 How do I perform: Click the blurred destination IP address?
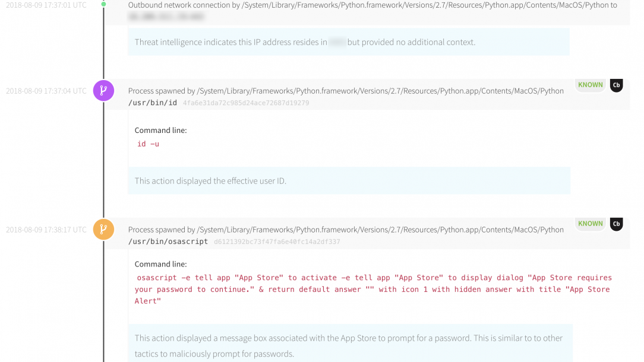(x=166, y=17)
